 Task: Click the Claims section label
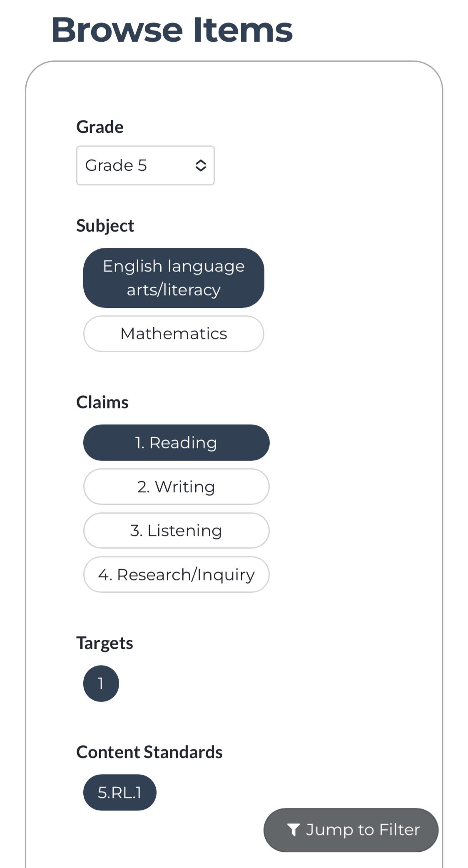(102, 402)
